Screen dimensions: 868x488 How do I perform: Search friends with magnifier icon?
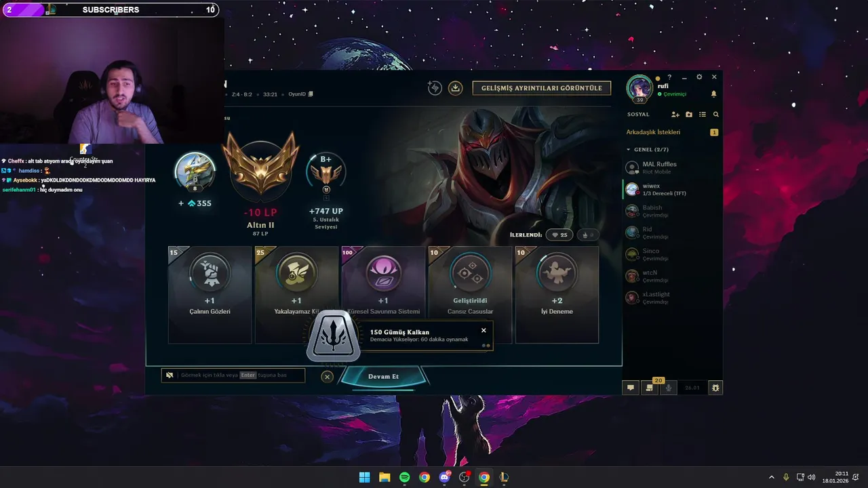tap(715, 115)
